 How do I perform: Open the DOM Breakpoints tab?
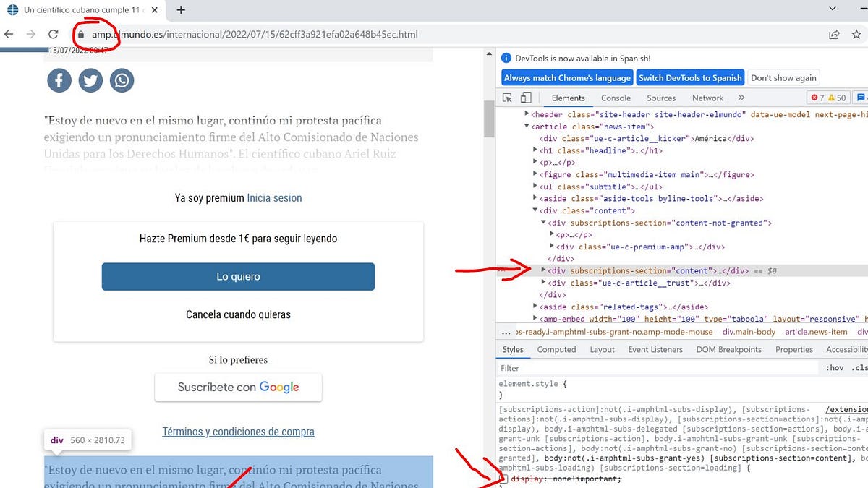[728, 349]
